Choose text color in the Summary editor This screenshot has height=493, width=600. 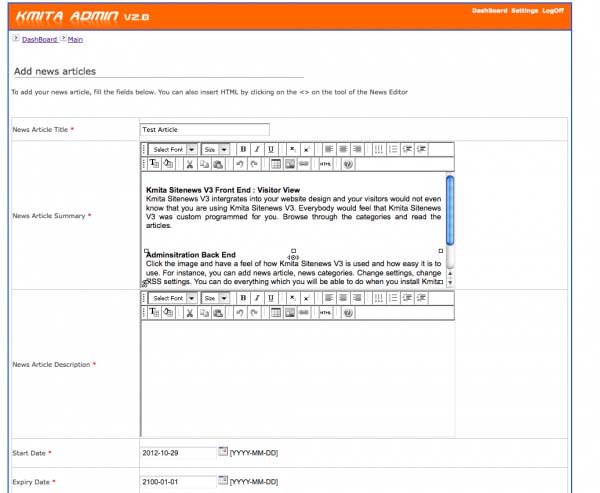click(x=154, y=164)
